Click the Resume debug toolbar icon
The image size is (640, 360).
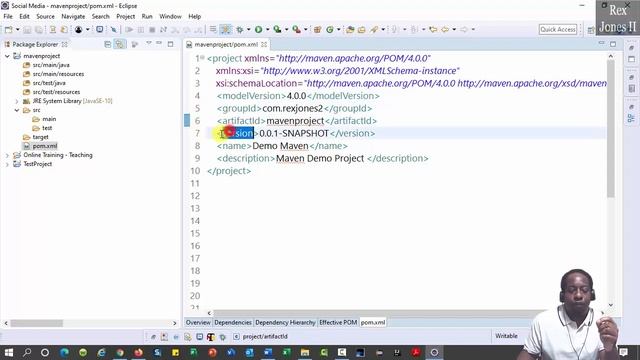point(129,30)
